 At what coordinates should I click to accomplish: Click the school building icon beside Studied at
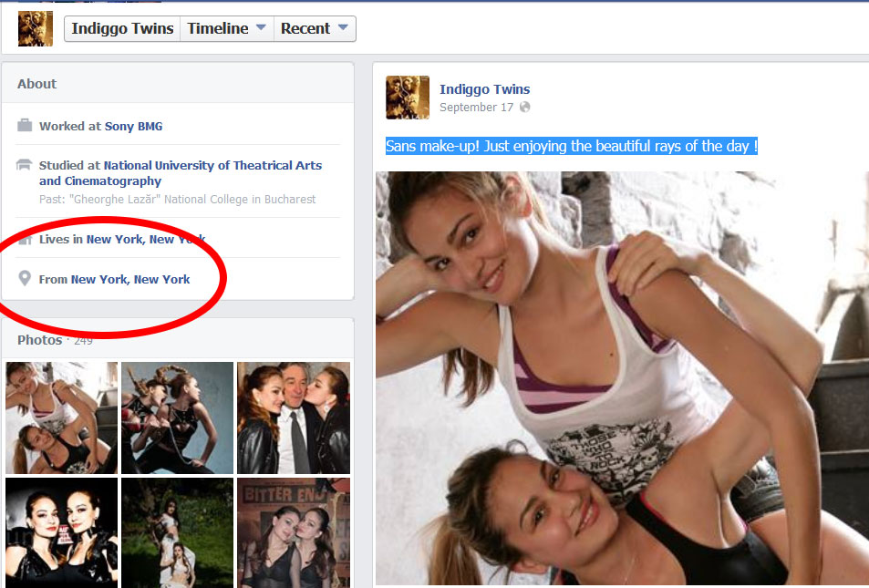(x=25, y=166)
